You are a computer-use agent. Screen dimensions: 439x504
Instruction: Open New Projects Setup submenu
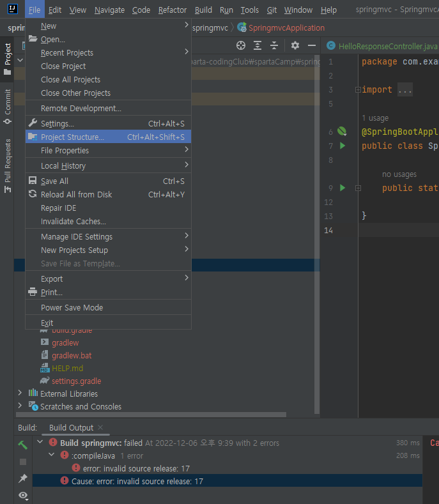pyautogui.click(x=108, y=250)
